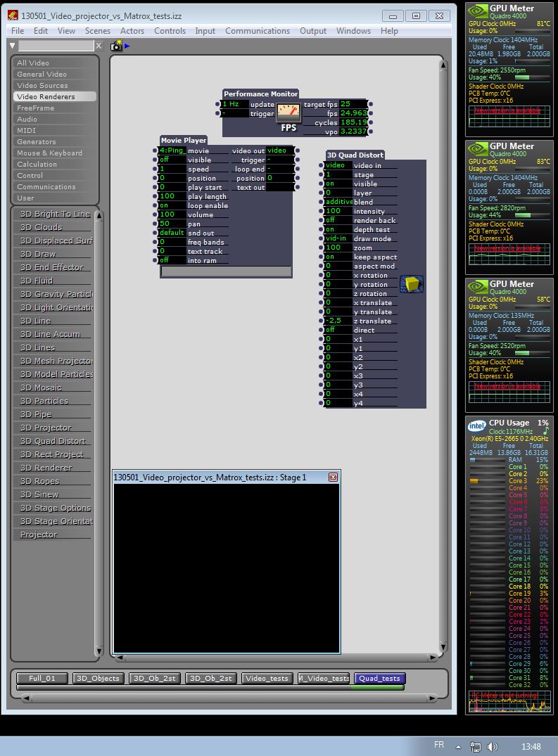Open the Communications menu

coord(258,31)
